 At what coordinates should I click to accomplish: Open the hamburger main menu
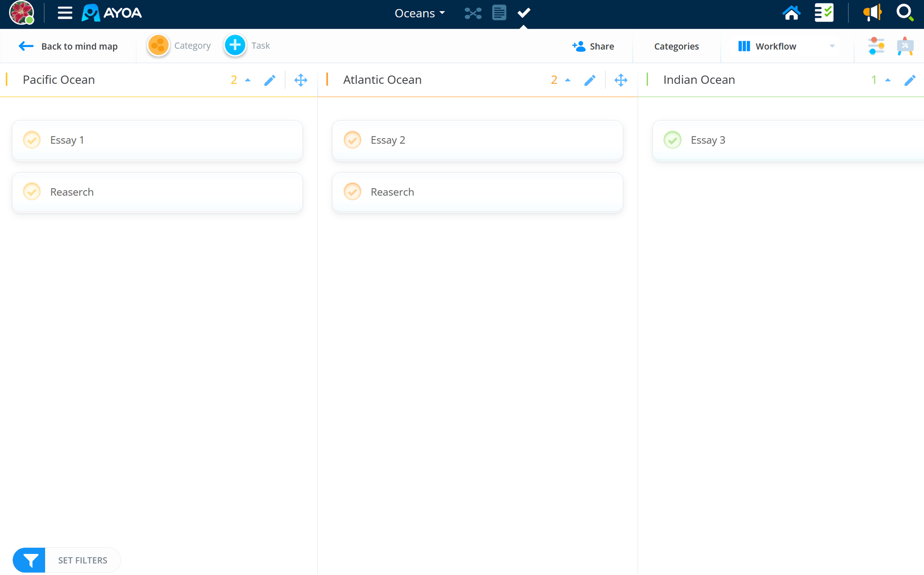pyautogui.click(x=65, y=13)
